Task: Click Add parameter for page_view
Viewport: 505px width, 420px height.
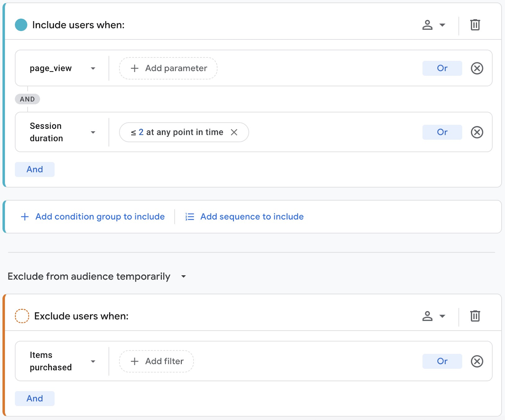Action: click(168, 68)
